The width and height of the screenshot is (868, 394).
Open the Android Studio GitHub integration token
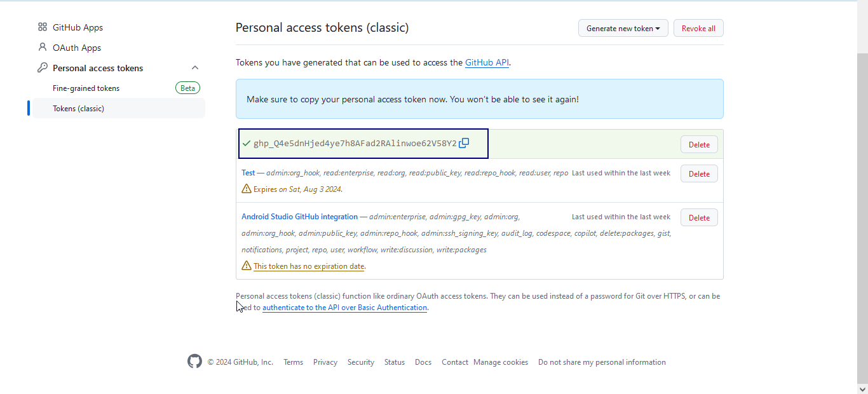click(x=299, y=217)
